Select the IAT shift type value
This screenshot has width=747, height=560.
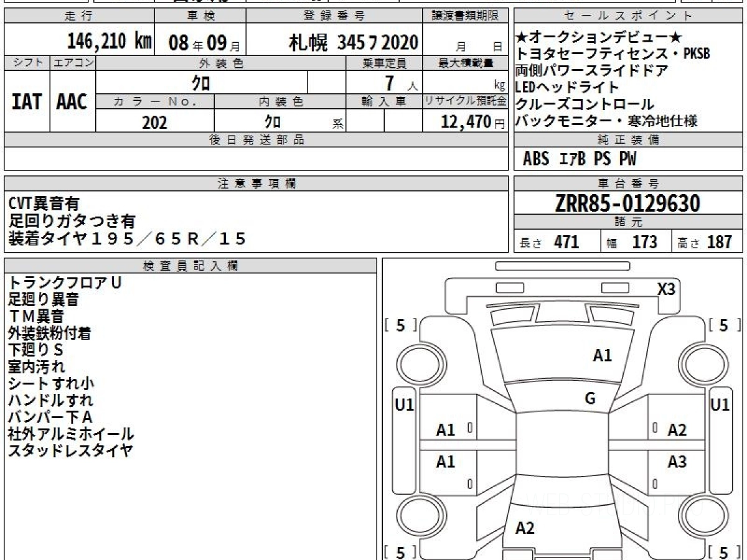(x=26, y=102)
